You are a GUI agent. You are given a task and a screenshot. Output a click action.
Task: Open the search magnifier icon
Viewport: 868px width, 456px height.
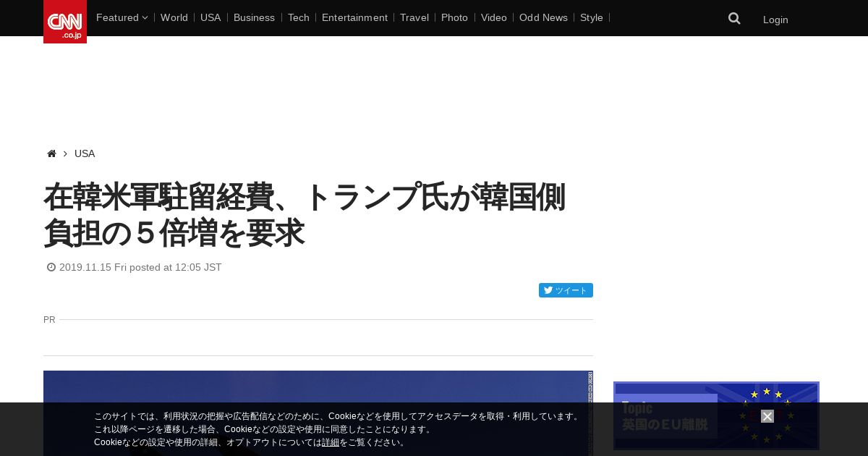pos(734,18)
